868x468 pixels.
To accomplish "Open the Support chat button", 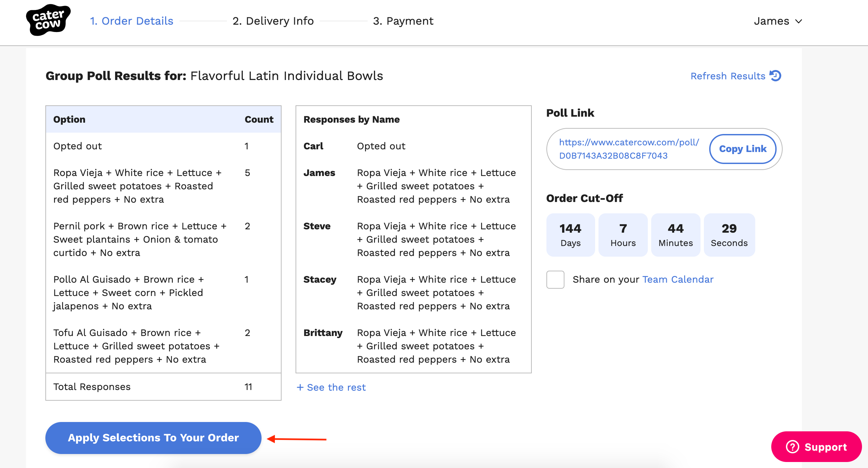I will (x=816, y=447).
